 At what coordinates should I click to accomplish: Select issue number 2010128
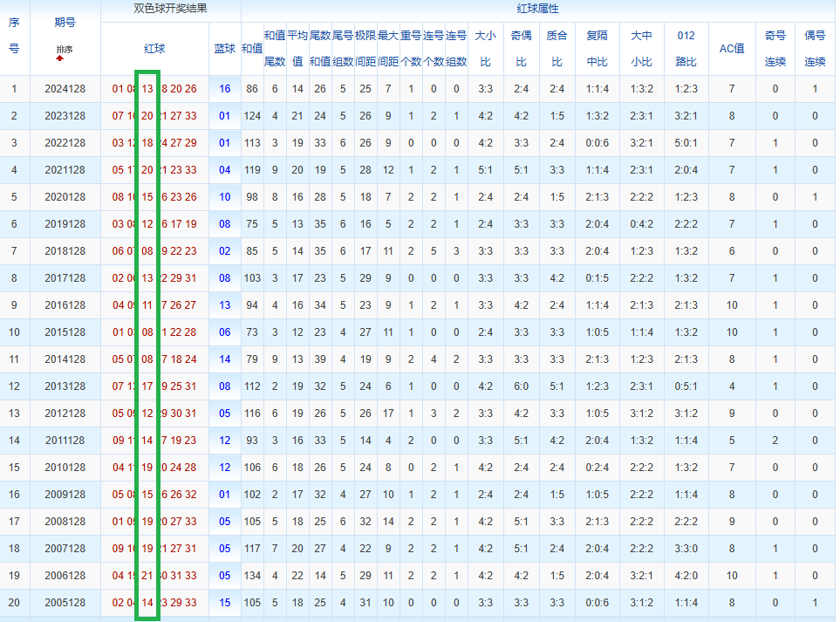tap(65, 468)
